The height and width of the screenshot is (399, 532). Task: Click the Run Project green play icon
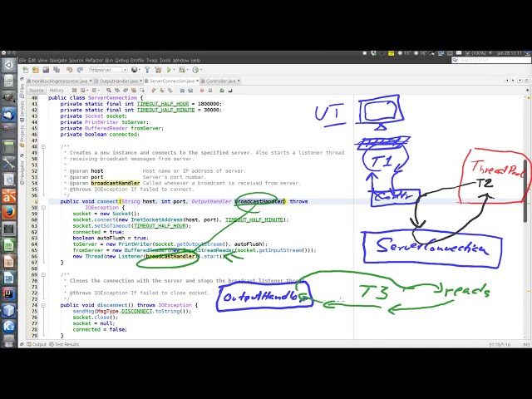(x=170, y=70)
